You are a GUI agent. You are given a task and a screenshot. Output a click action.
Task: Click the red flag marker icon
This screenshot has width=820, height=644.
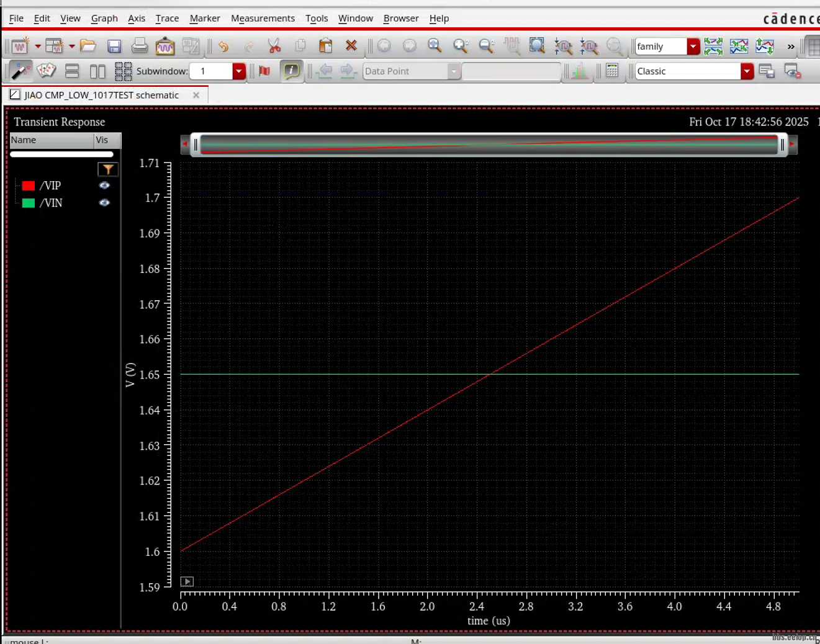264,71
